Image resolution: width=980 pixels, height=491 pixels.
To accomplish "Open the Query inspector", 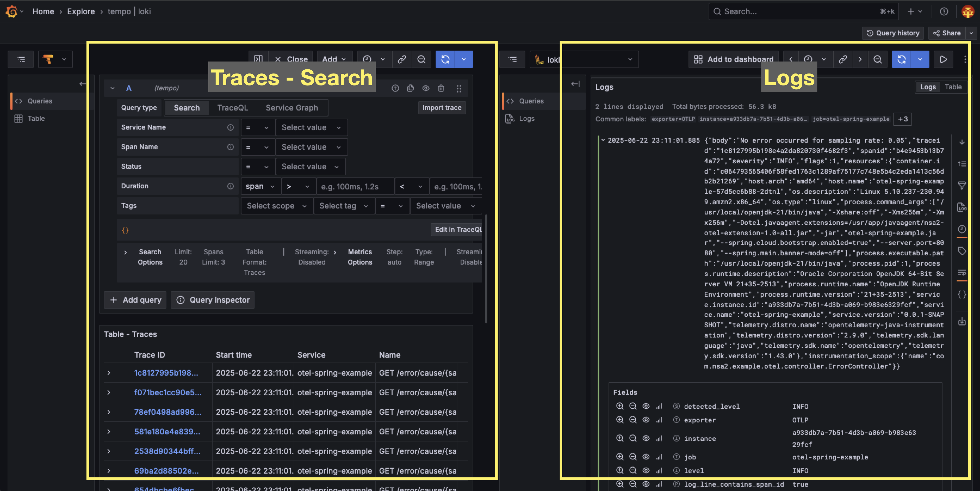I will tap(213, 300).
